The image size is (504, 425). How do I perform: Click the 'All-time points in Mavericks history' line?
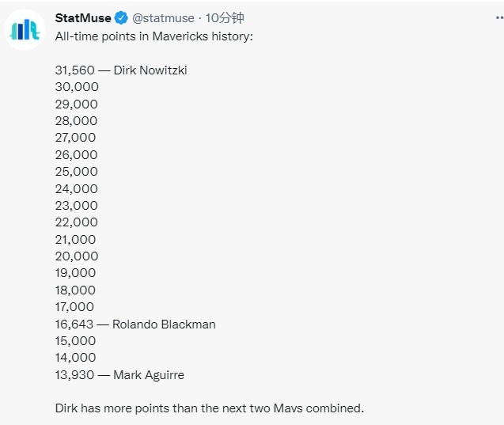click(153, 36)
